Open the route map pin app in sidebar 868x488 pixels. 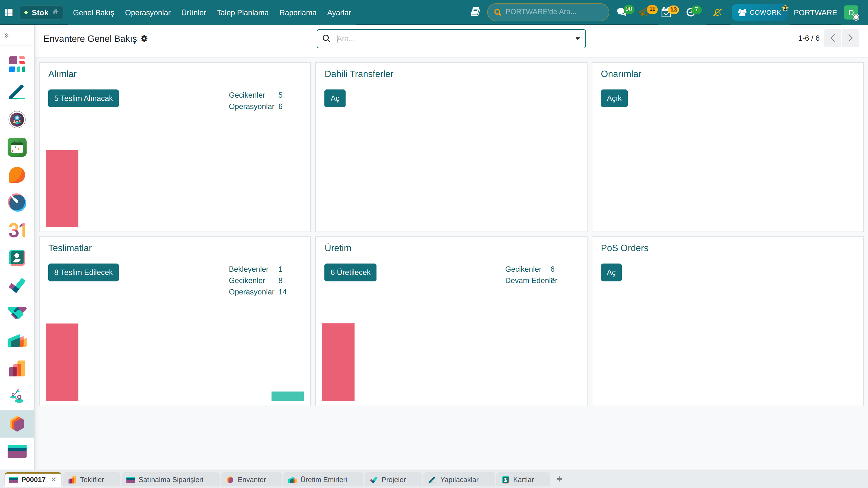click(17, 396)
